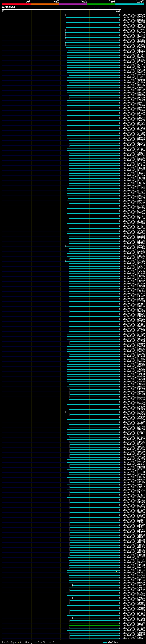The height and width of the screenshot is (644, 146).
Task: Select hit label UniRef100_P10798
Action: point(134,22)
